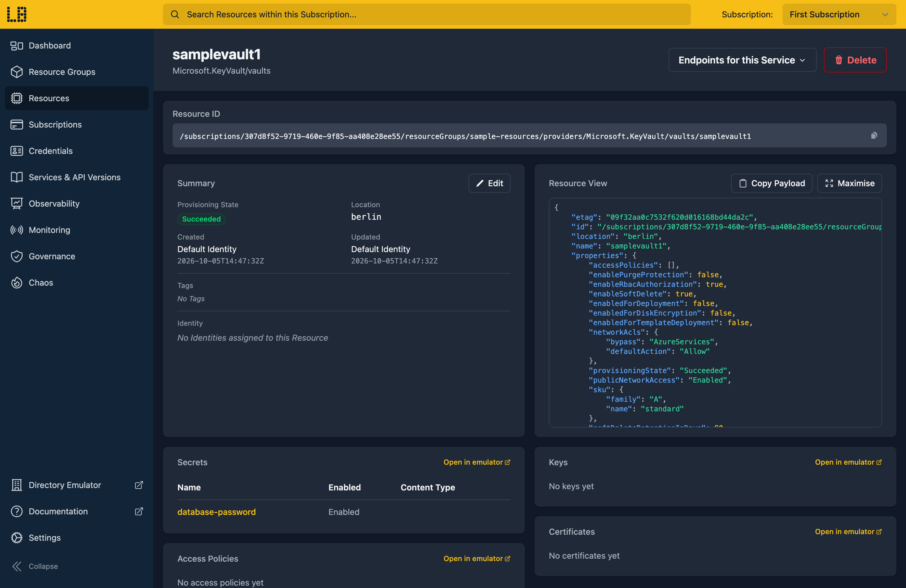Select the Created timestamp 2026-10-05T14:47:32Z
The image size is (906, 588).
pos(221,261)
